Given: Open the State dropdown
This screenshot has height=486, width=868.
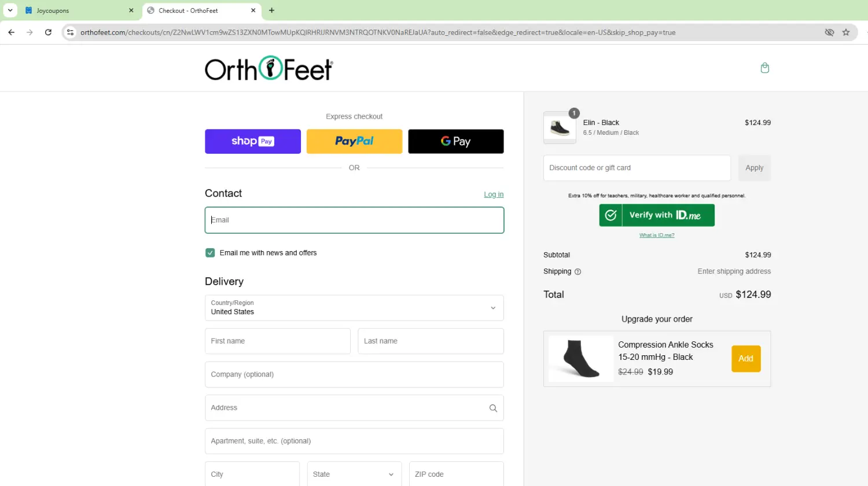Looking at the screenshot, I should coord(354,474).
